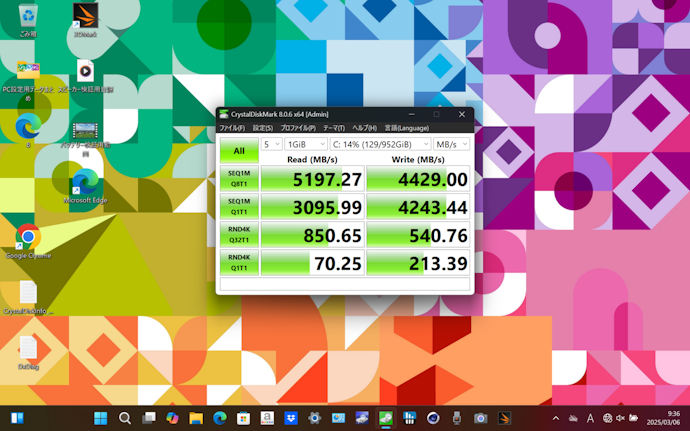Select the 4429.00 write result
The height and width of the screenshot is (431, 690).
click(418, 179)
